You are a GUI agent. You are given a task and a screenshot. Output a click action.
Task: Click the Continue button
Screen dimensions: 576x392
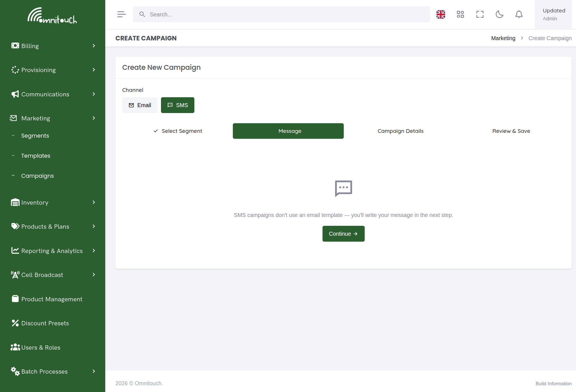point(343,234)
